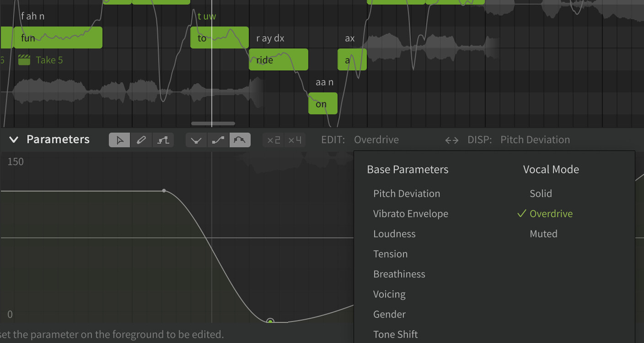Select the cubic interpolation icon
The width and height of the screenshot is (644, 343).
pyautogui.click(x=240, y=140)
